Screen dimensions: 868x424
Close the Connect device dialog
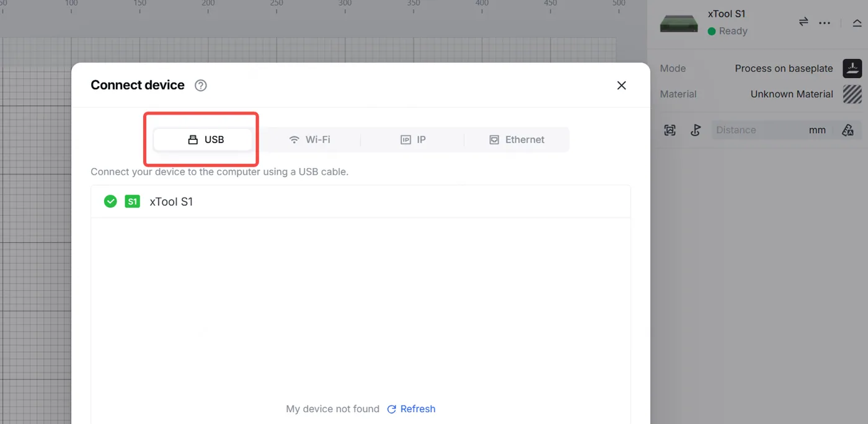(x=621, y=86)
